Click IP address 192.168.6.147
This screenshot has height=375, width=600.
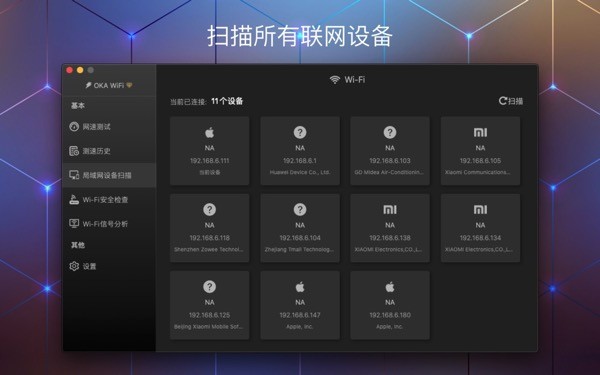[300, 315]
